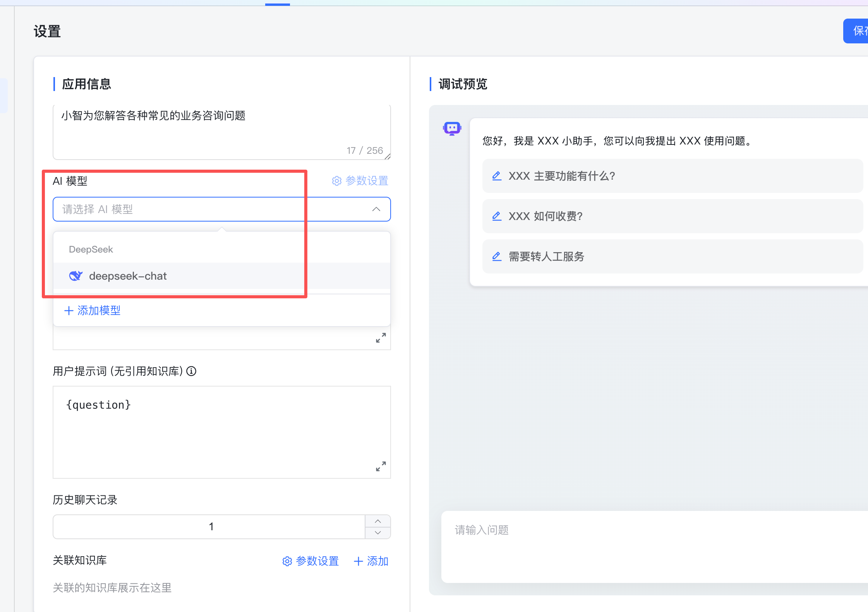868x612 pixels.
Task: Click the description resize handle corner
Action: pos(388,156)
